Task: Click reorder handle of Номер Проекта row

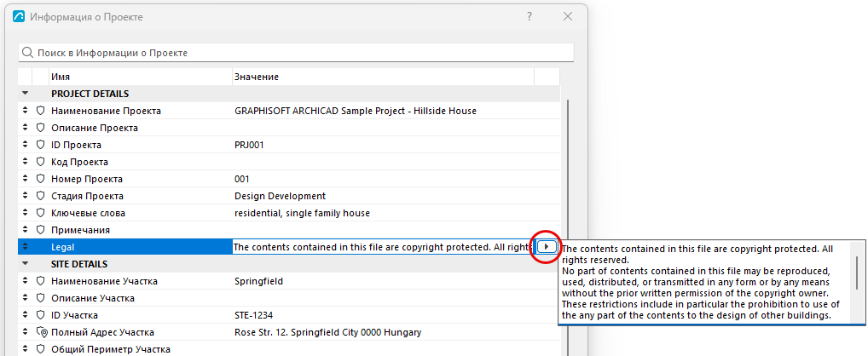Action: pos(25,179)
